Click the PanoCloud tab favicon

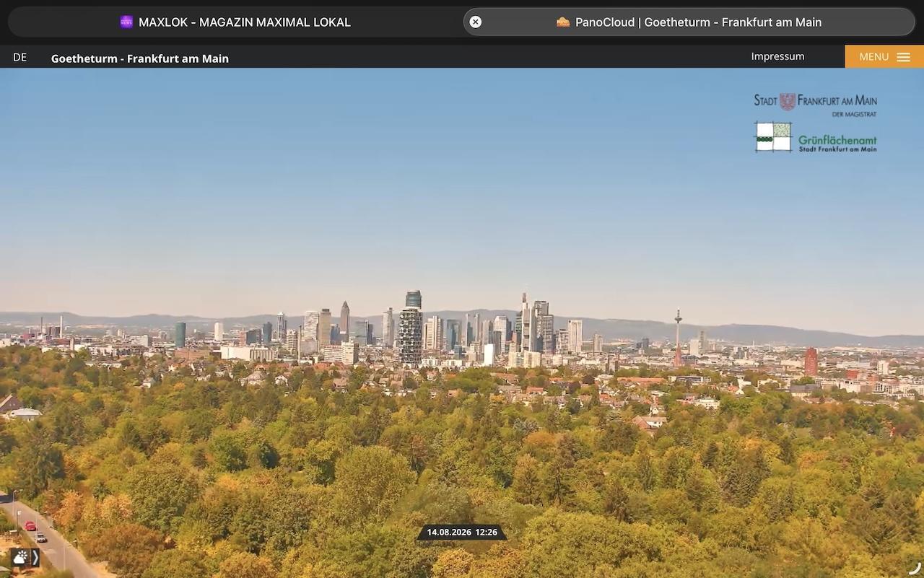coord(563,22)
